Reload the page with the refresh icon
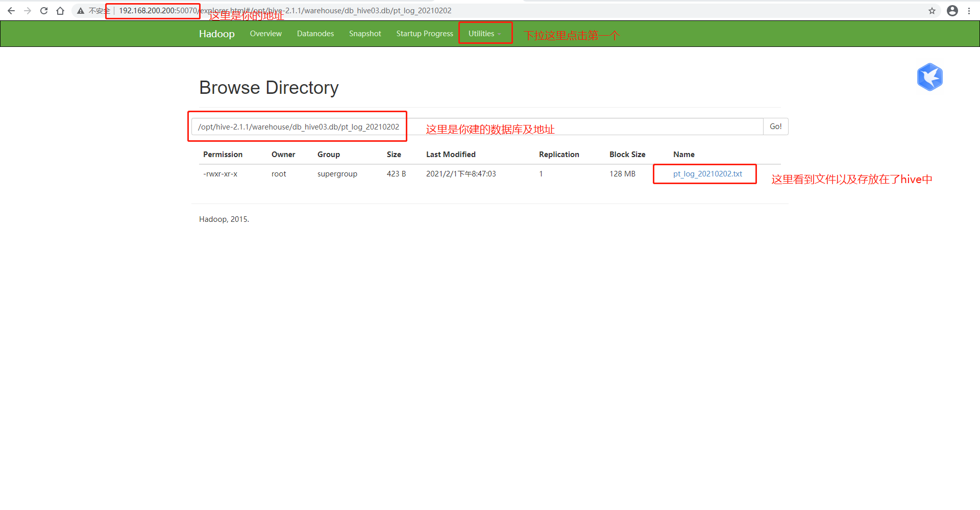Viewport: 980px width, 510px height. tap(44, 11)
